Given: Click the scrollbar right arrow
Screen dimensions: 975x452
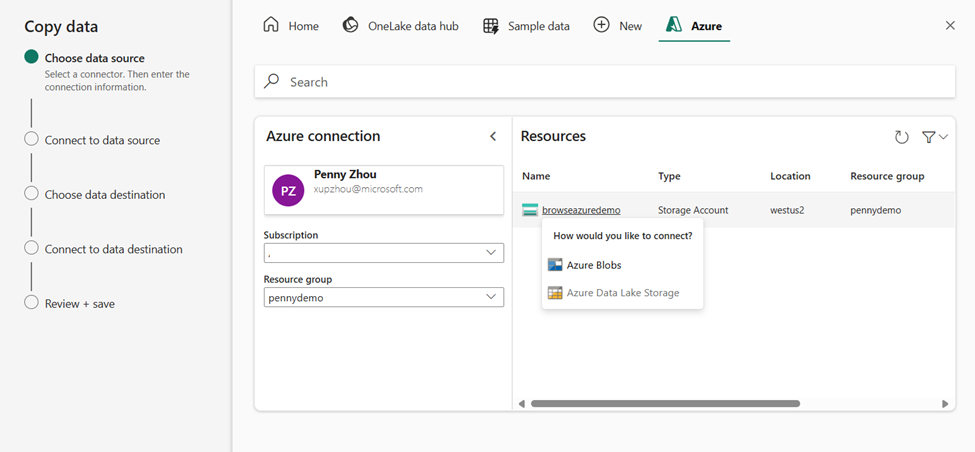Looking at the screenshot, I should pyautogui.click(x=945, y=404).
